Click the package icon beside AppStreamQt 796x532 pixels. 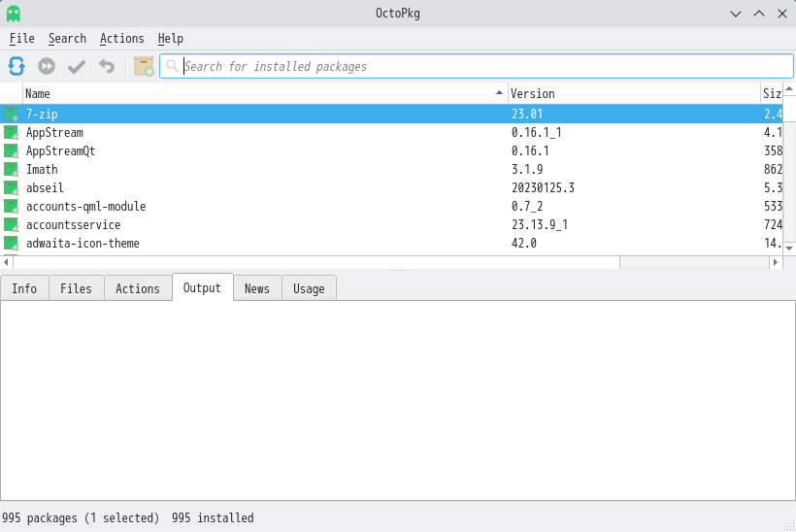point(12,150)
